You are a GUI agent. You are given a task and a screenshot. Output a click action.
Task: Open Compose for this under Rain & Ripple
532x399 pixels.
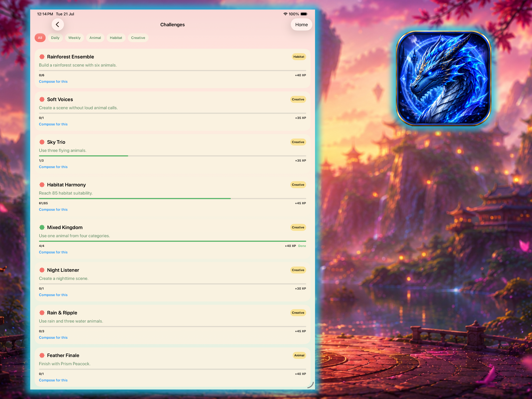point(53,337)
